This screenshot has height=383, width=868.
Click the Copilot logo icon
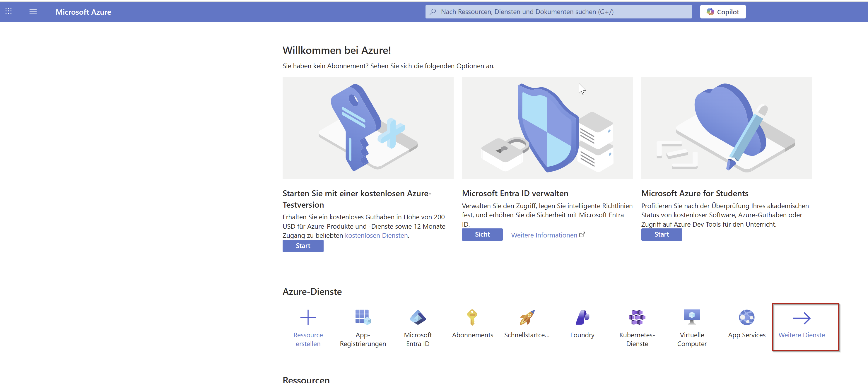[710, 12]
